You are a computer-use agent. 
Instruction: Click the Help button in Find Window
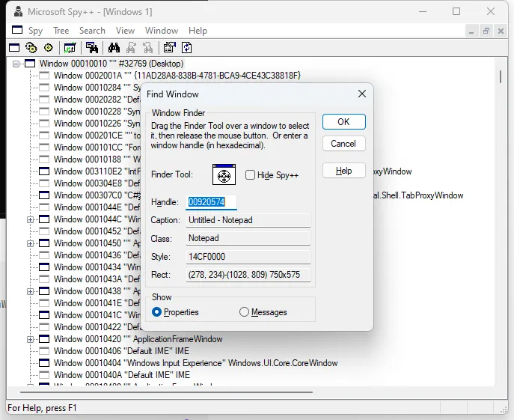(344, 171)
